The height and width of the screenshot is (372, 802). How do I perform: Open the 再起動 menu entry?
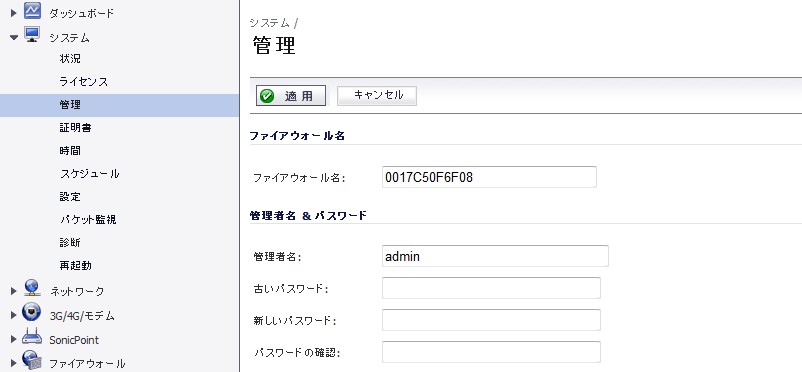tap(75, 266)
